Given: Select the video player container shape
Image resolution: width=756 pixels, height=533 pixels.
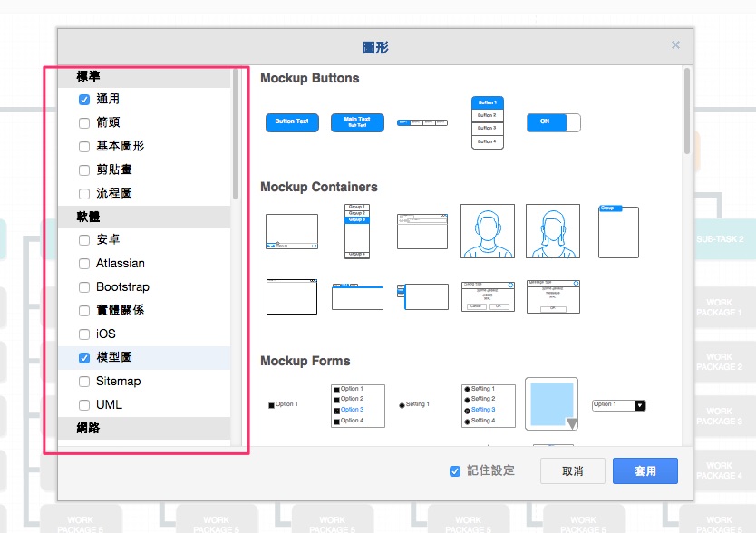Looking at the screenshot, I should (x=292, y=231).
